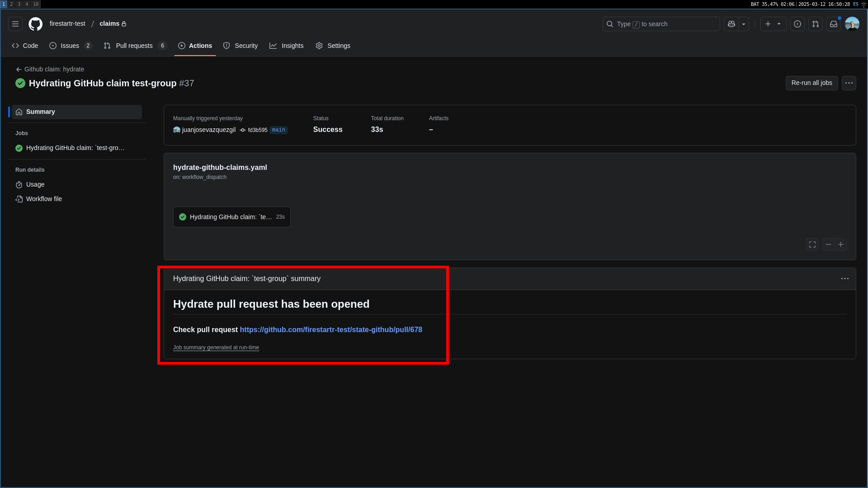Open the user avatar menu
This screenshot has height=488, width=868.
[x=852, y=24]
